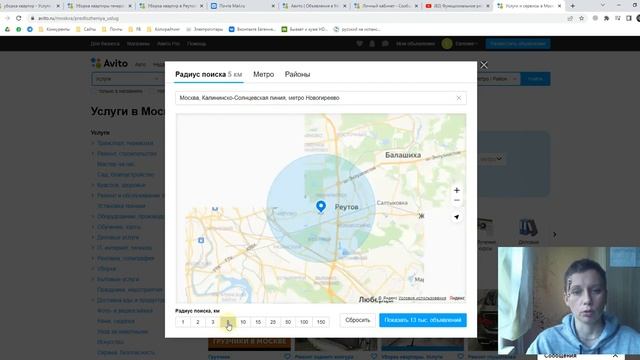640x360 pixels.
Task: Open the Конкуренты bookmark folder
Action: pos(54,29)
